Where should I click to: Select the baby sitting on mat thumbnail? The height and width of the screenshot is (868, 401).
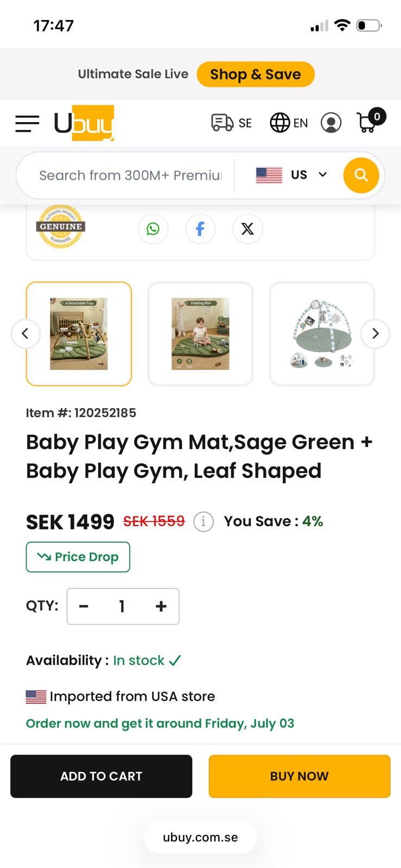point(200,334)
